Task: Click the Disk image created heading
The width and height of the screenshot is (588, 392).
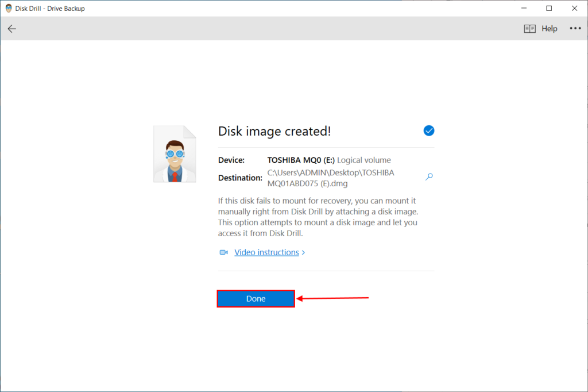Action: point(274,131)
